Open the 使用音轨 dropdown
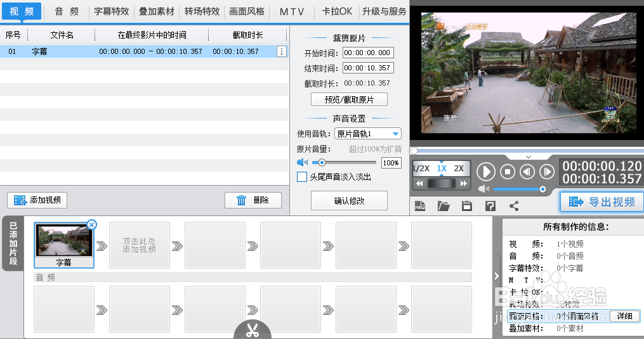Viewport: 644px width, 339px height. pos(367,134)
